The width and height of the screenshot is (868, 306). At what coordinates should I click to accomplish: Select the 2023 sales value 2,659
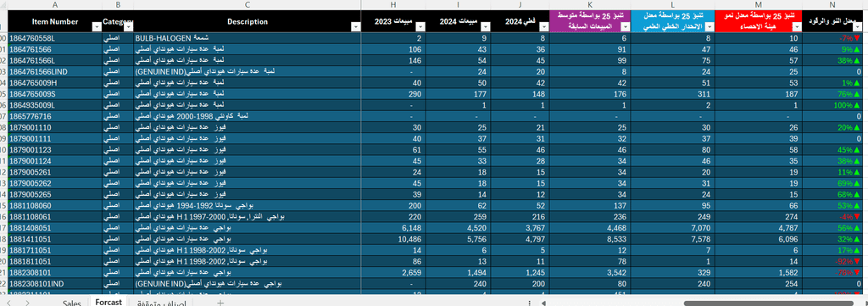[393, 272]
